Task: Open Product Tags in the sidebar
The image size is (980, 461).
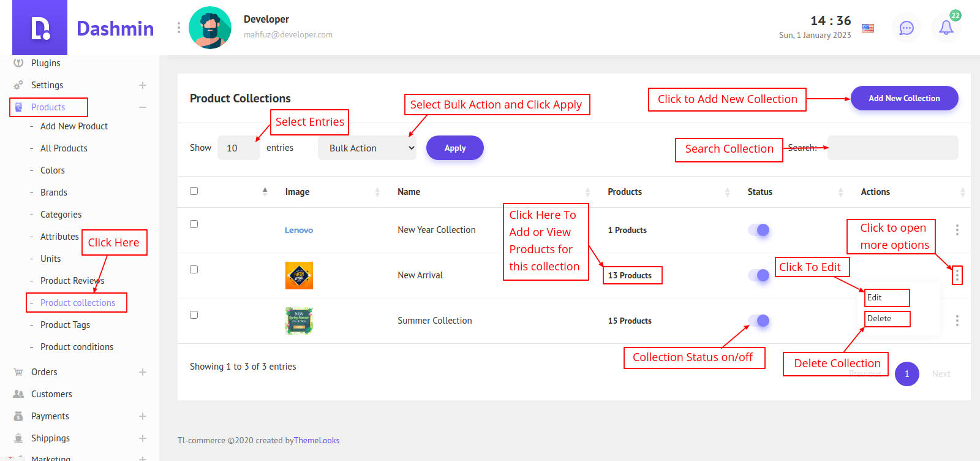Action: click(65, 325)
